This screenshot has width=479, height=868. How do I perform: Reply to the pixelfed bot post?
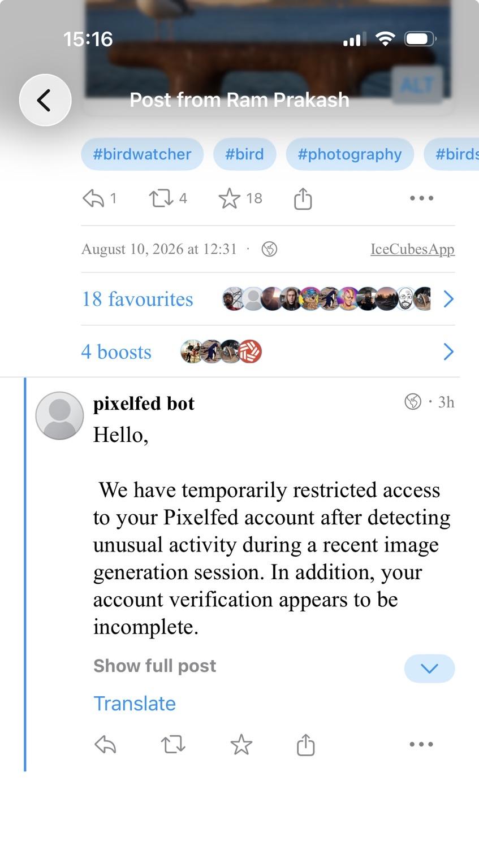tap(105, 745)
